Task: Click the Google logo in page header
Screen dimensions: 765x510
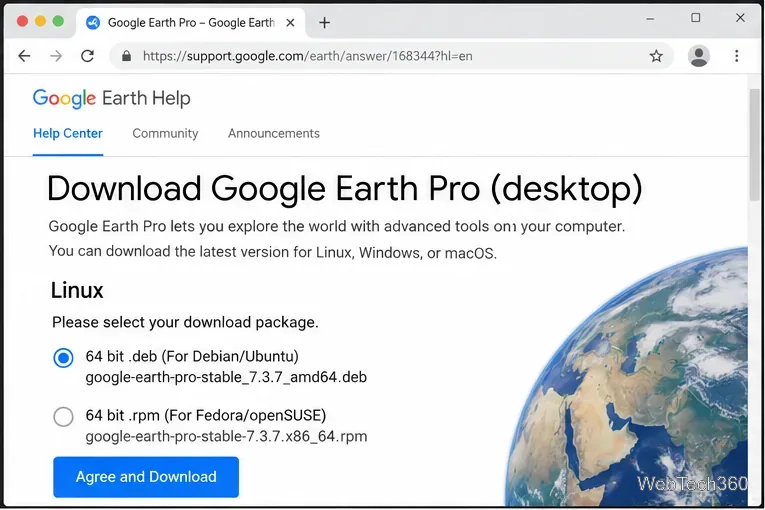Action: (64, 99)
